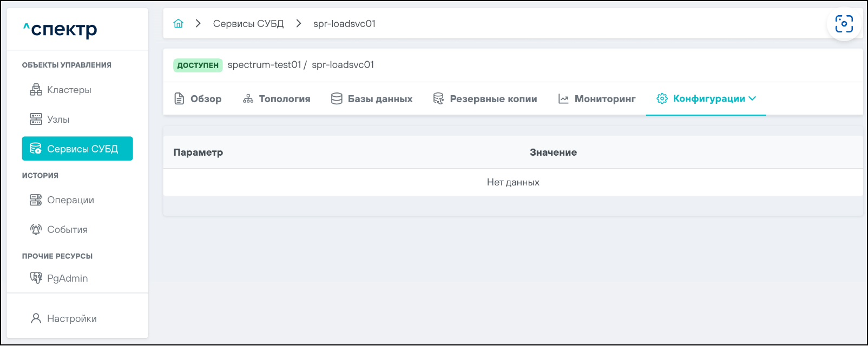
Task: Click the spr-loadsvc01 breadcrumb item
Action: (x=344, y=23)
